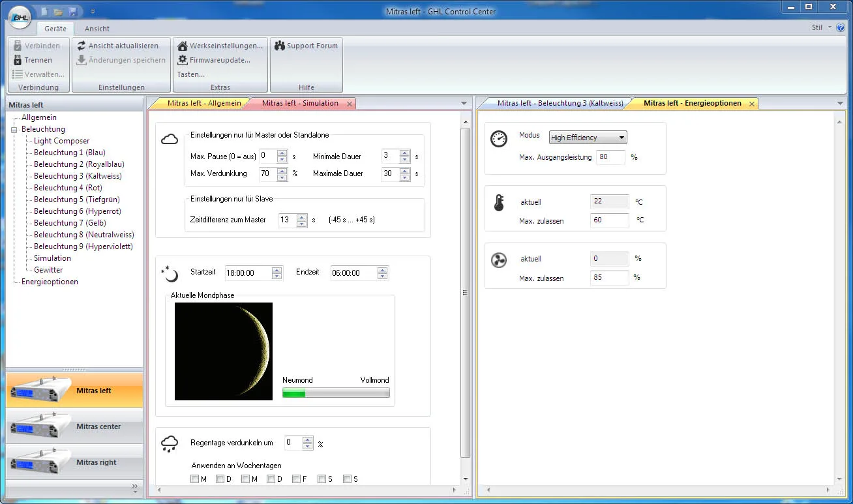853x504 pixels.
Task: Click the Max. Ausgangsleistung field
Action: coord(610,157)
